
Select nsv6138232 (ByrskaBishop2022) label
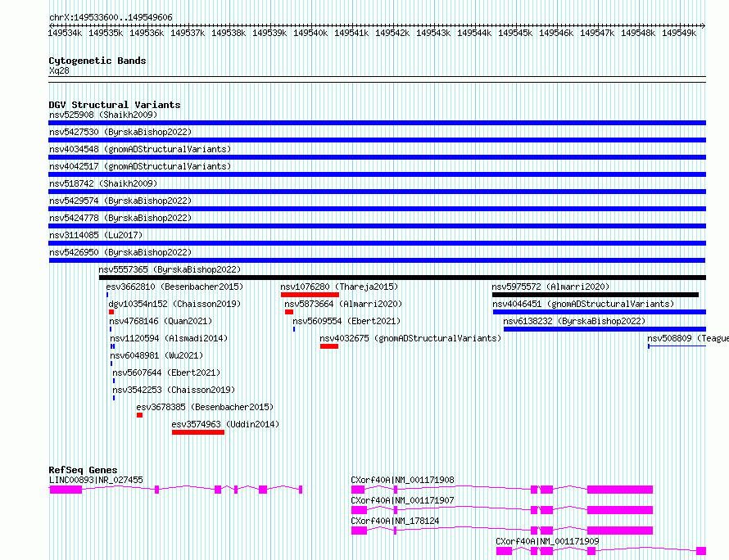pos(575,321)
